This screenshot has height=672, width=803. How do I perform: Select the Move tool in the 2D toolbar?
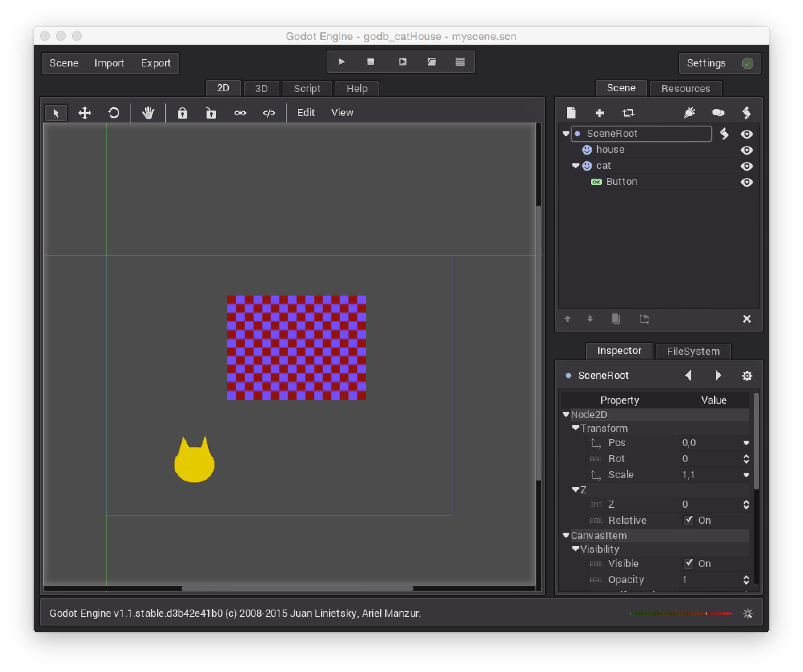85,113
